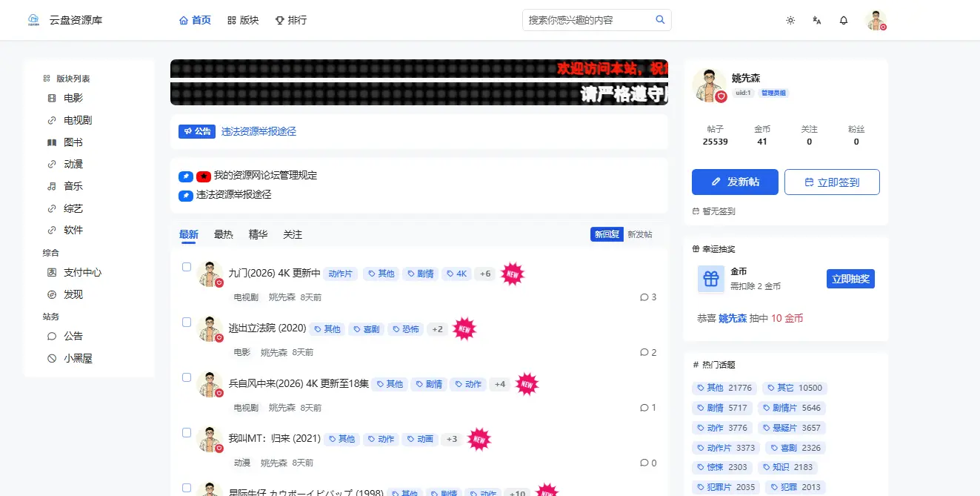Open the 软件 board in sidebar
Viewport: 980px width, 496px height.
[73, 230]
